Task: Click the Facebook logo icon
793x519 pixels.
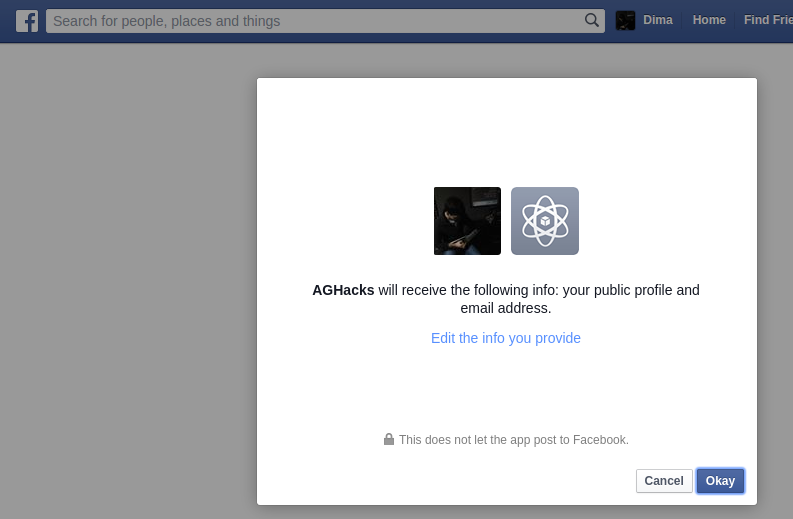Action: [27, 21]
